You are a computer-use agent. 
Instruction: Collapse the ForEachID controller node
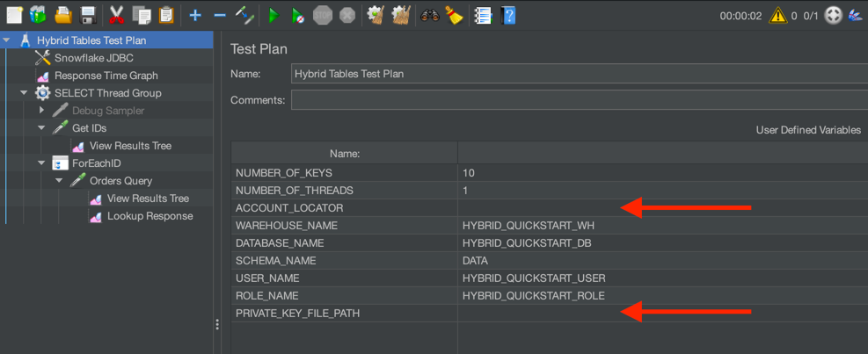41,163
